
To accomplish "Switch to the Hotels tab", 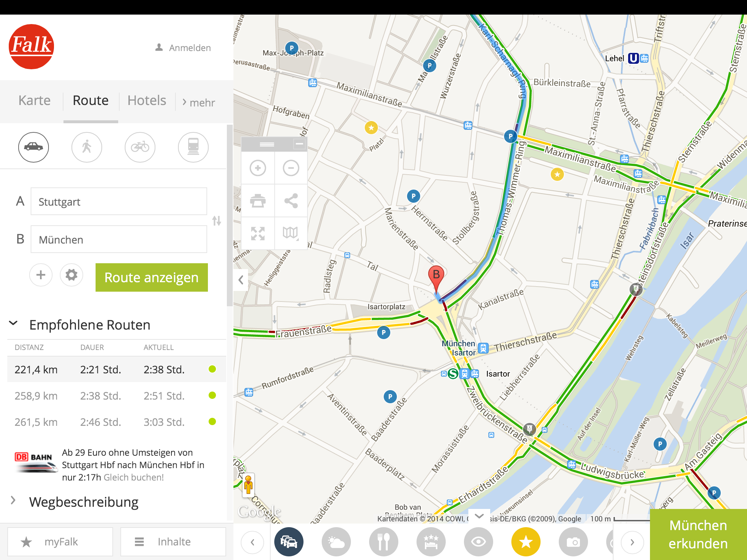I will click(x=146, y=100).
